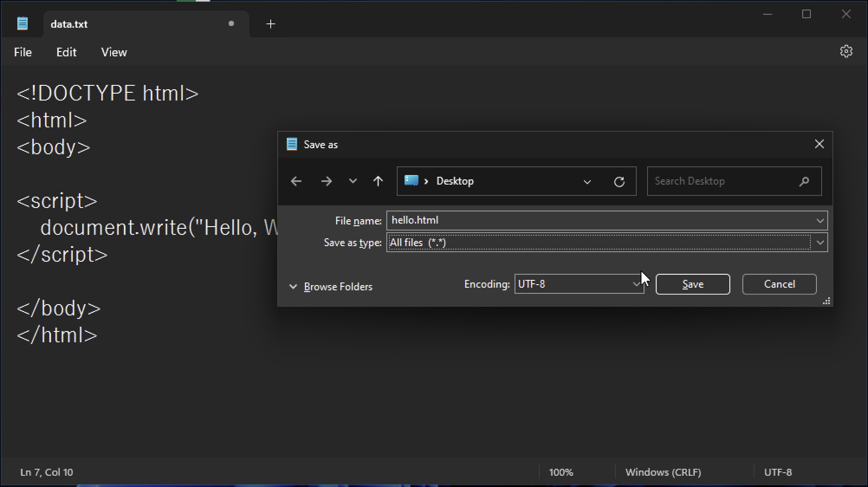
Task: Go forward in the Save as dialog
Action: click(x=327, y=181)
